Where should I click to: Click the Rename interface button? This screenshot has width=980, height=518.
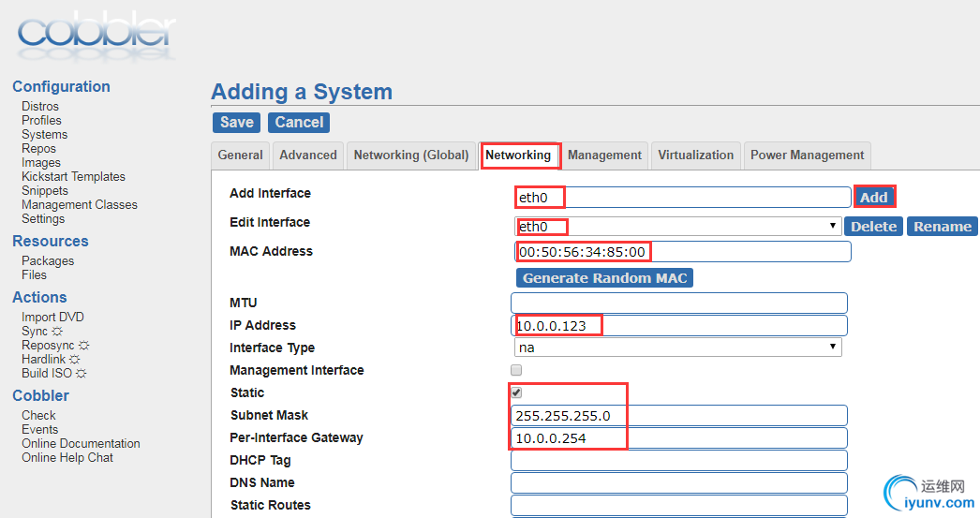tap(943, 226)
